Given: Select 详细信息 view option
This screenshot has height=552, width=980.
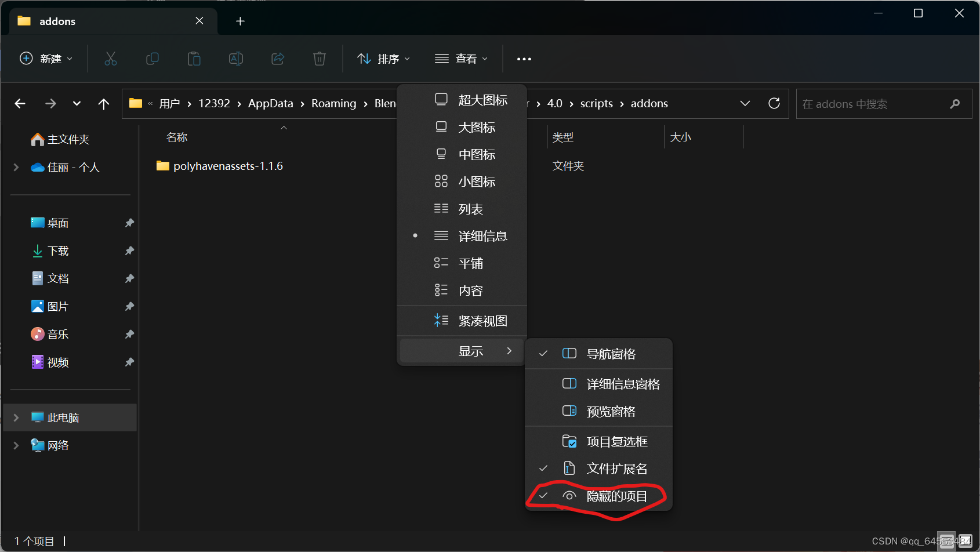Looking at the screenshot, I should (462, 236).
